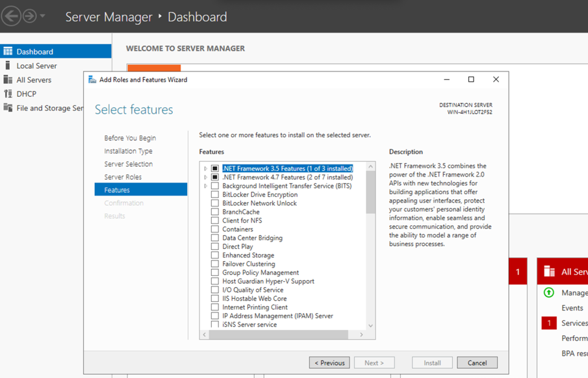The height and width of the screenshot is (378, 588).
Task: Click the features list scrollbar down arrow
Action: pyautogui.click(x=370, y=324)
